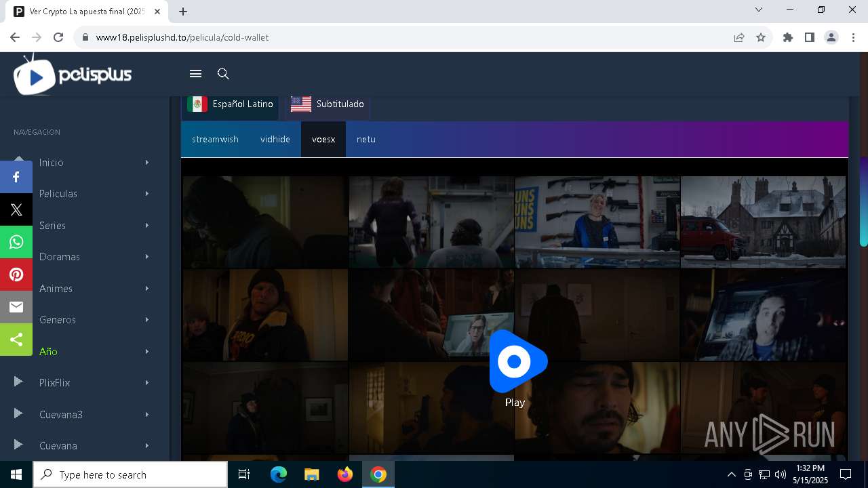Select the voesx server tab
This screenshot has width=868, height=488.
323,139
